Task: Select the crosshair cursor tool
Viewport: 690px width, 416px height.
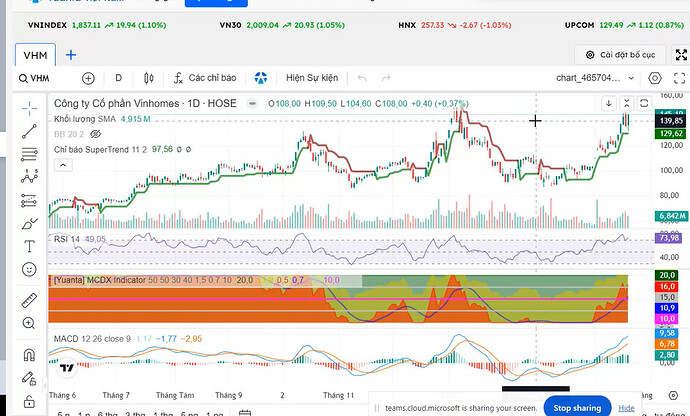Action: coord(29,108)
